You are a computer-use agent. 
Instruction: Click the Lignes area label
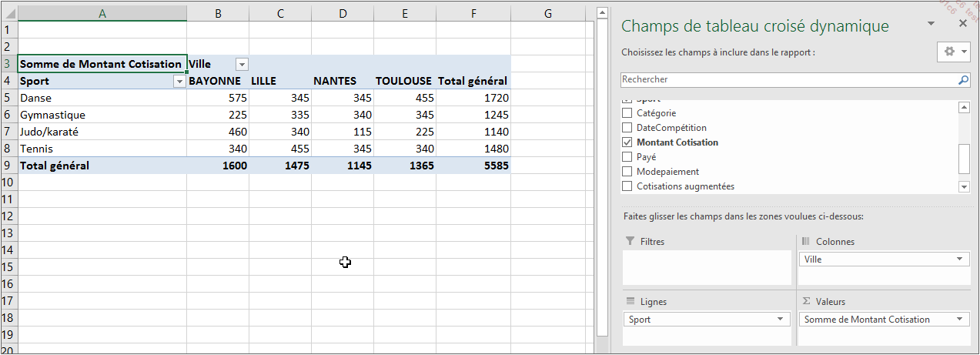[654, 302]
